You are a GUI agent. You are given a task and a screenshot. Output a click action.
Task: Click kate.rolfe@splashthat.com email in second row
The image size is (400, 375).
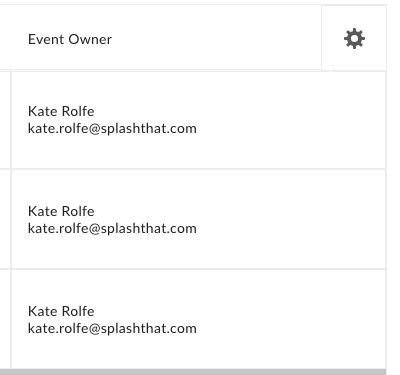112,229
